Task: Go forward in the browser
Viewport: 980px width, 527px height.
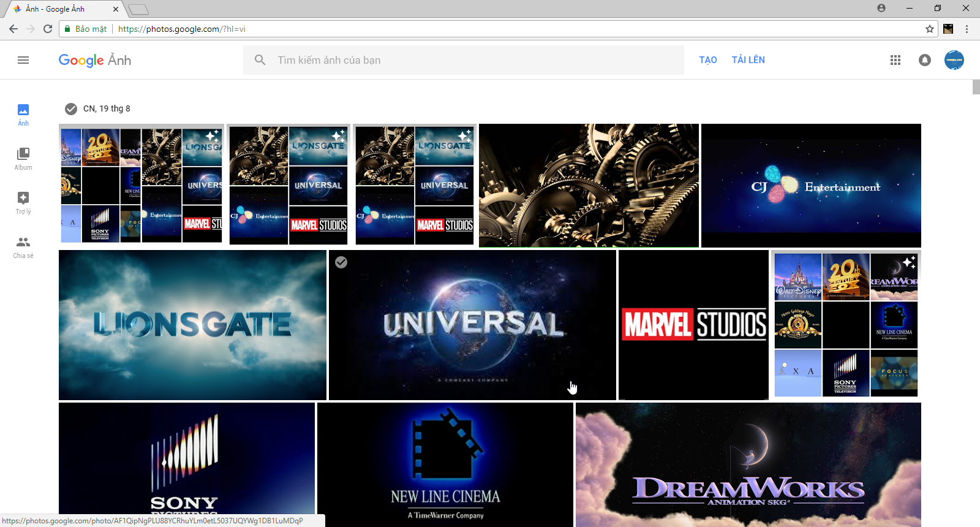Action: [x=31, y=29]
